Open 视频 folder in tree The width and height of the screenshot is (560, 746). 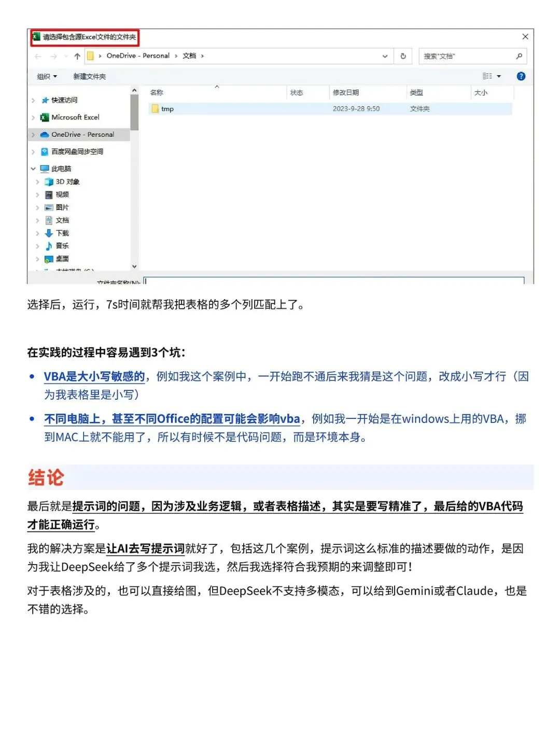click(62, 194)
